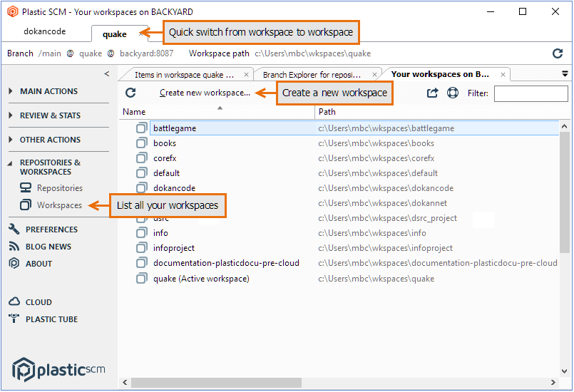
Task: Open the Repositories view
Action: point(60,188)
